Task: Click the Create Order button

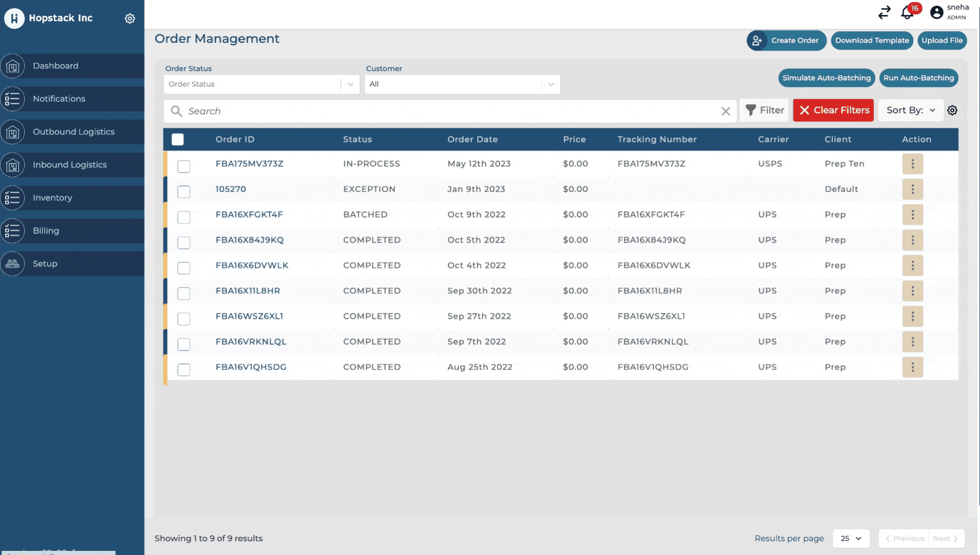Action: (786, 41)
